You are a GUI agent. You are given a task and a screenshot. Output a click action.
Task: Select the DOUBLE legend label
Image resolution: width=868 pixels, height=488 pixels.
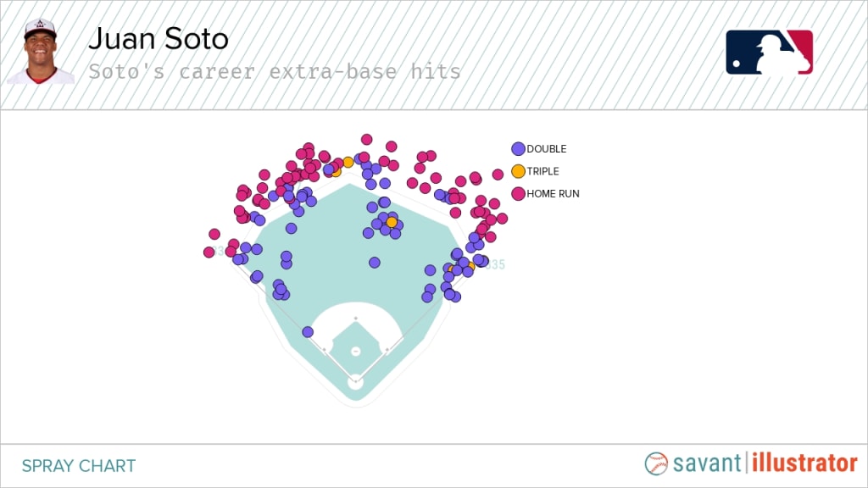point(547,149)
